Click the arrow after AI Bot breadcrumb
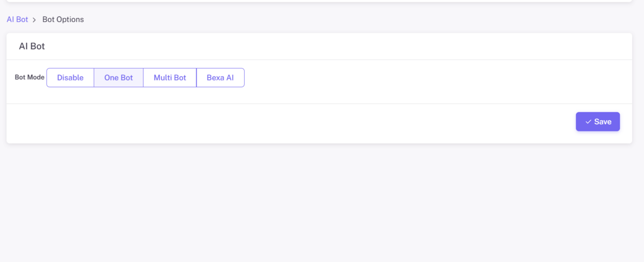This screenshot has width=644, height=262. coord(34,20)
